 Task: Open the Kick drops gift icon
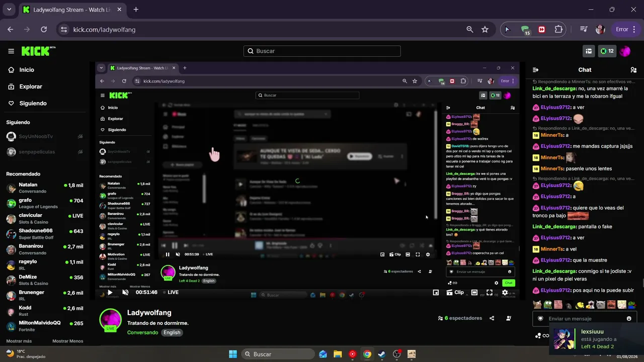pyautogui.click(x=588, y=51)
